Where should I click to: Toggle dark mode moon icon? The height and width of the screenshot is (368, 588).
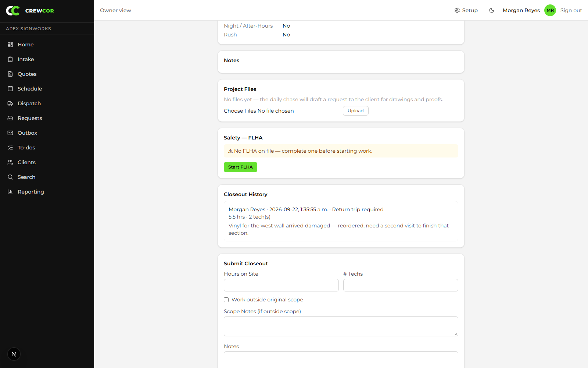(x=492, y=10)
